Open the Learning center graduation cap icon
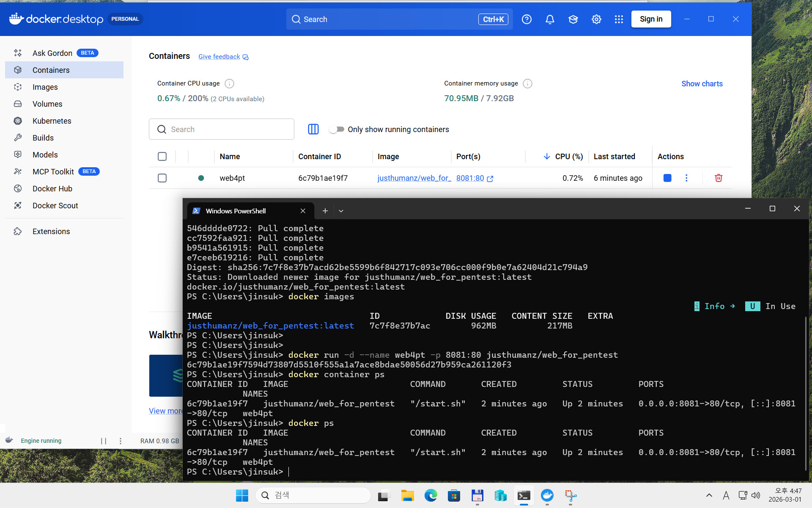Image resolution: width=812 pixels, height=508 pixels. click(x=573, y=19)
